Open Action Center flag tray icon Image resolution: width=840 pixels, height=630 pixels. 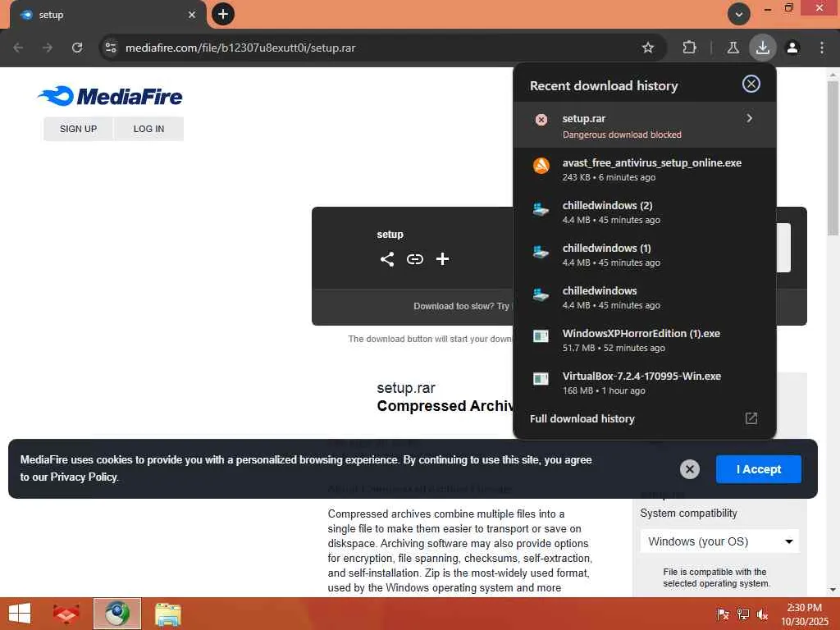coord(723,614)
